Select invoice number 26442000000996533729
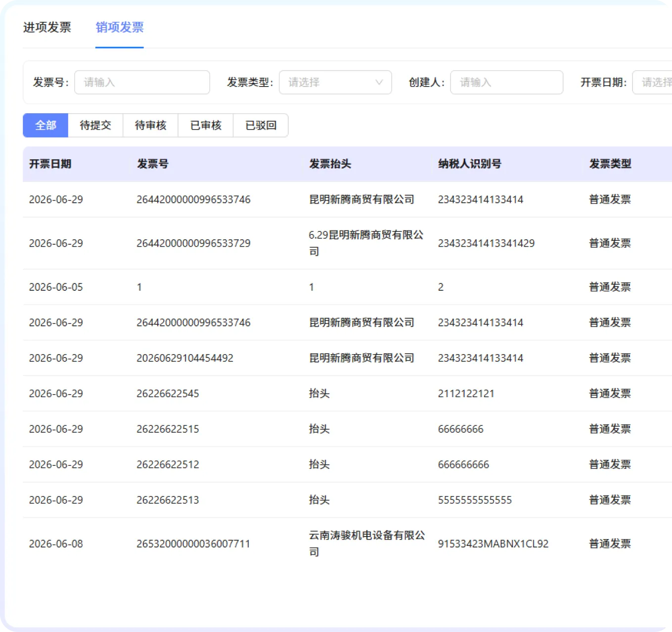Image resolution: width=672 pixels, height=632 pixels. 194,243
